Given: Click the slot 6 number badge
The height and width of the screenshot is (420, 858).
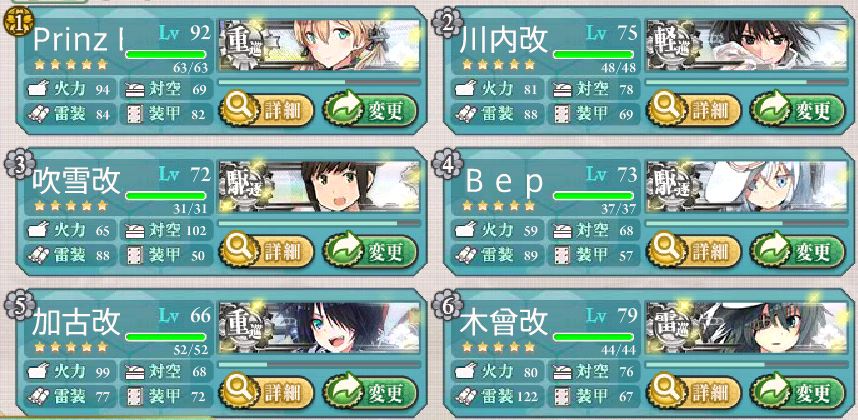Looking at the screenshot, I should [447, 305].
